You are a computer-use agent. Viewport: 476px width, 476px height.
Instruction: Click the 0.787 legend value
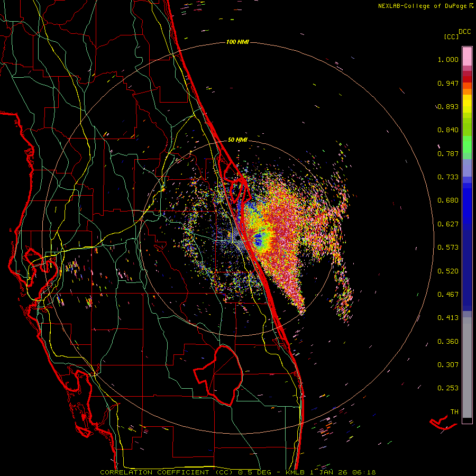pyautogui.click(x=448, y=153)
